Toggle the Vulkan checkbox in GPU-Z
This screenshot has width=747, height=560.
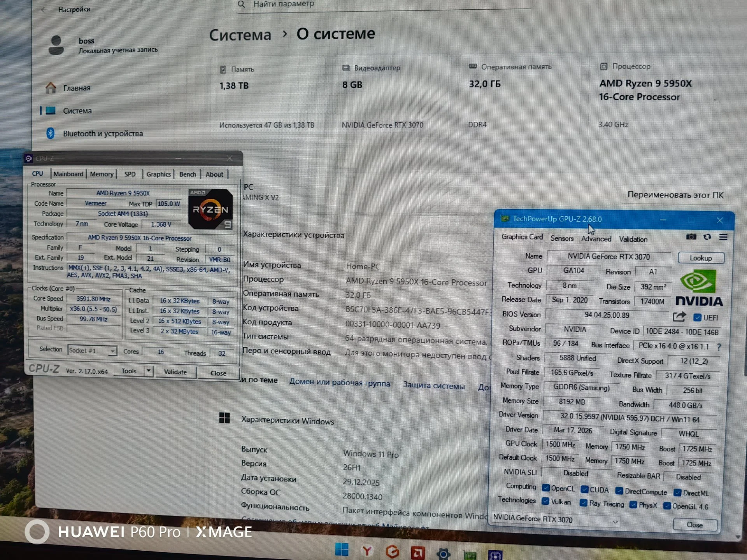545,501
